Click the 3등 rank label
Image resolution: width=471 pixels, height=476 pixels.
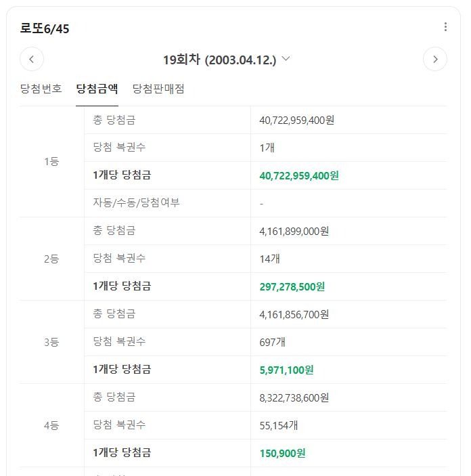(x=51, y=342)
